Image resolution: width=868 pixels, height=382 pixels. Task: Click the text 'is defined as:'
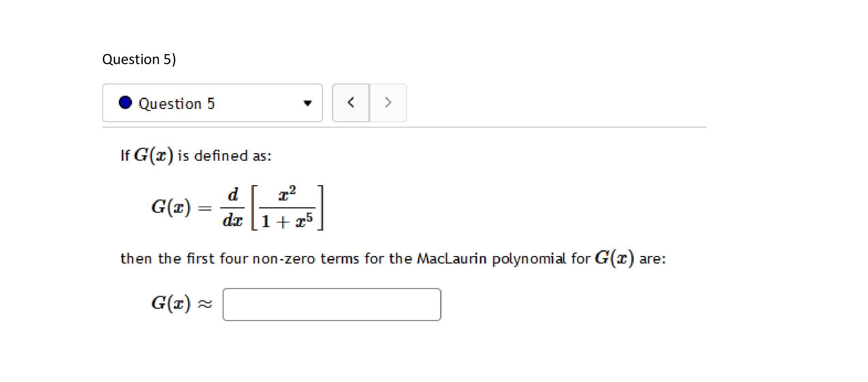click(225, 156)
